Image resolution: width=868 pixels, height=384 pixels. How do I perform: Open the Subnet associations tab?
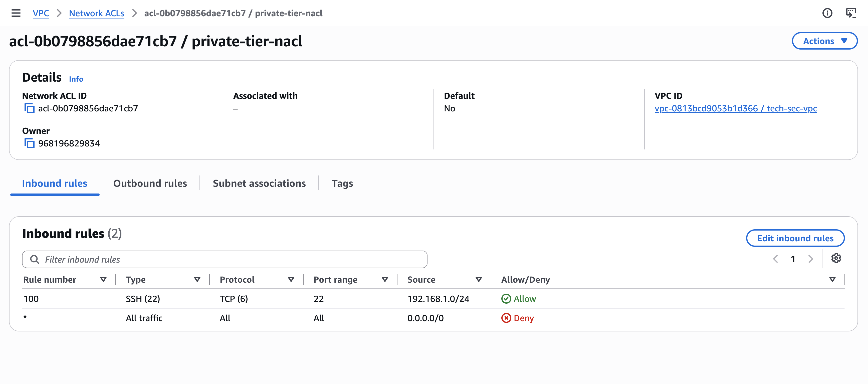pos(259,183)
